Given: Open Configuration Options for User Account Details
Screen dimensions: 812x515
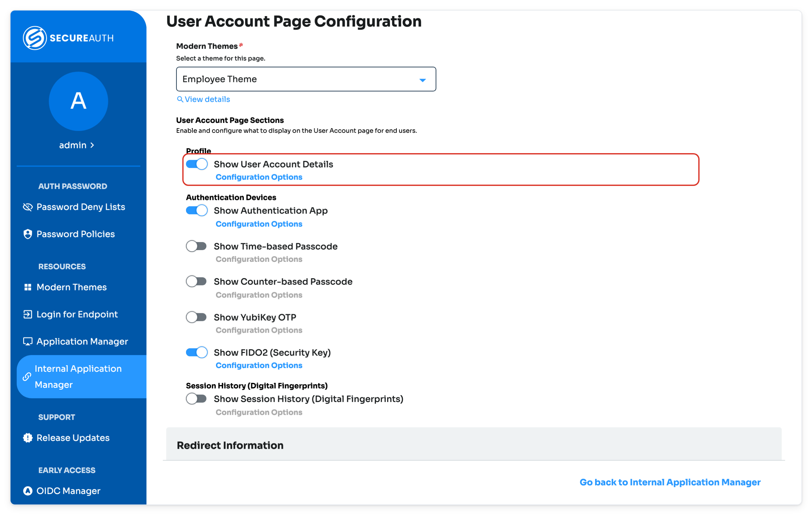Looking at the screenshot, I should tap(259, 177).
